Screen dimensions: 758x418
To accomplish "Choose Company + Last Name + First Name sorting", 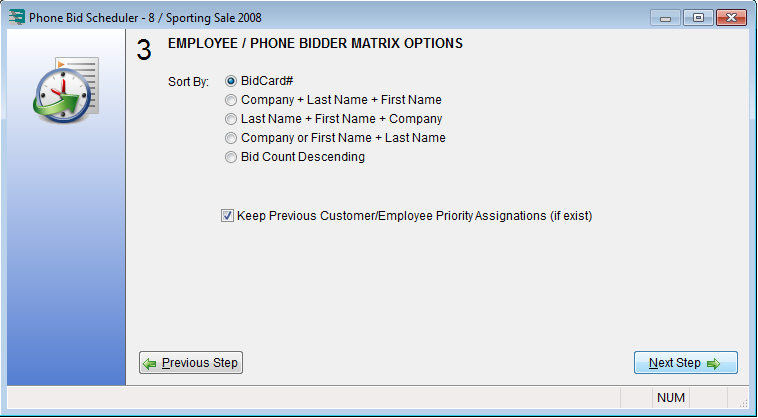I will point(231,100).
